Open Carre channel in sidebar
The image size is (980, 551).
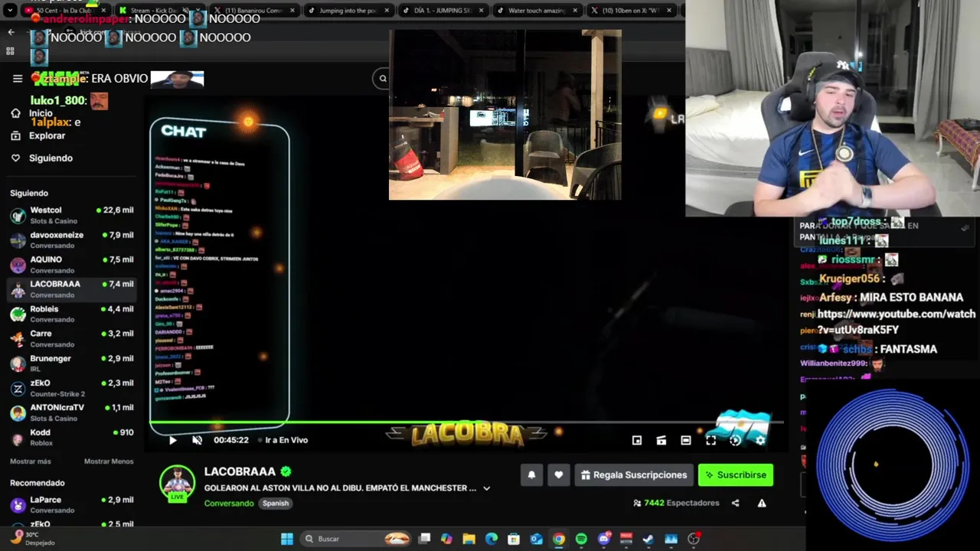(72, 339)
